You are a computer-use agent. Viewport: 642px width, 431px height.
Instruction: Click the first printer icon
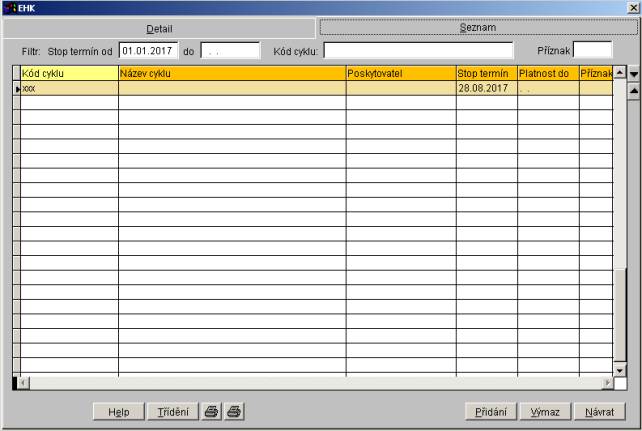[213, 411]
